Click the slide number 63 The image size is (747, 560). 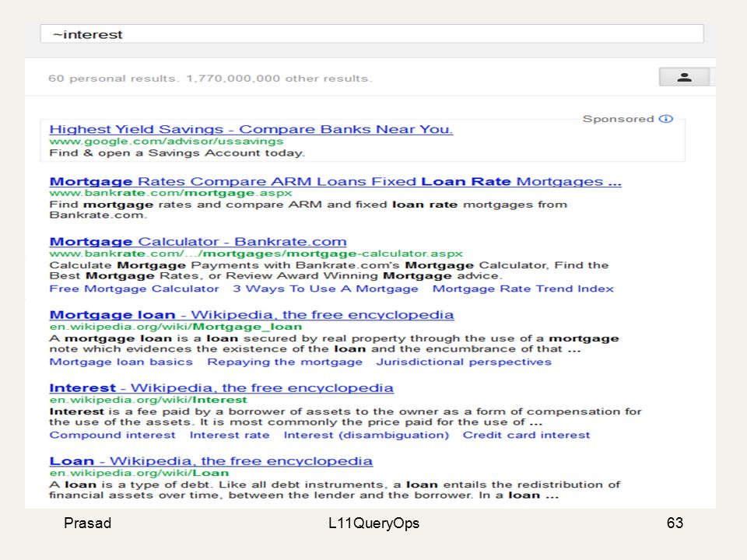click(675, 523)
